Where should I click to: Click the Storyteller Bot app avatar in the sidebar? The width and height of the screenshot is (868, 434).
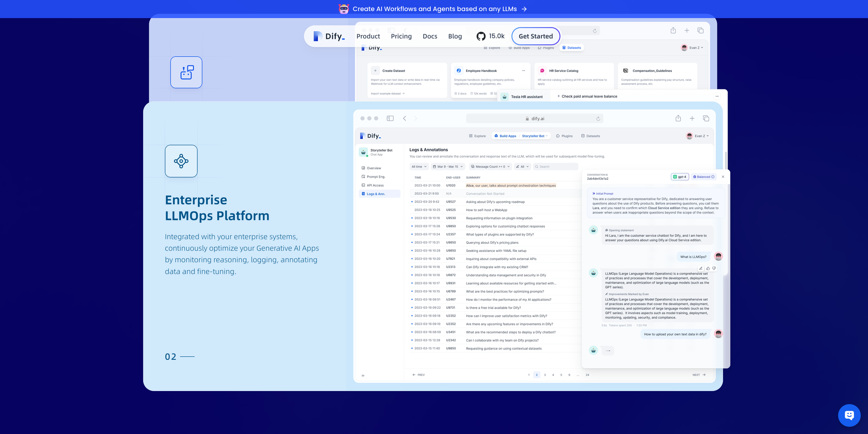point(363,152)
